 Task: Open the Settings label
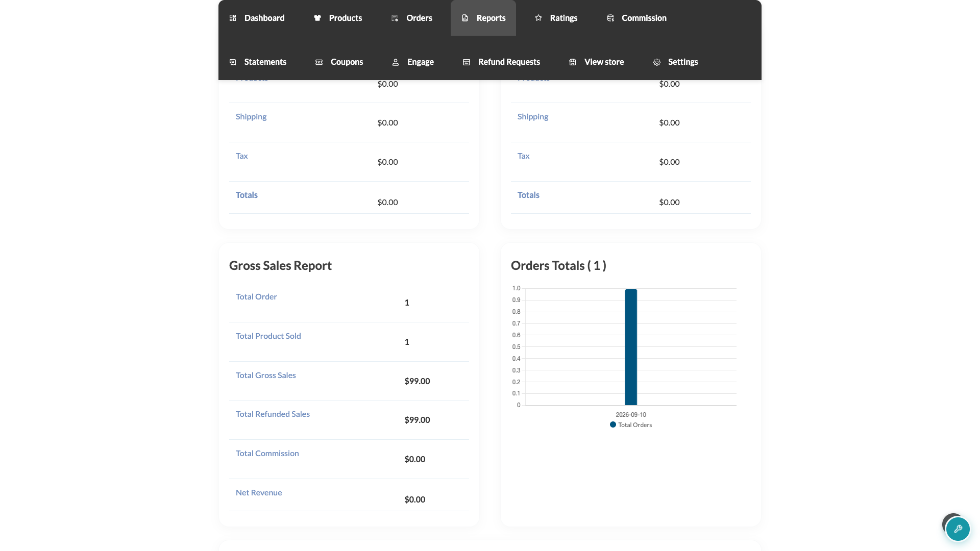coord(683,62)
